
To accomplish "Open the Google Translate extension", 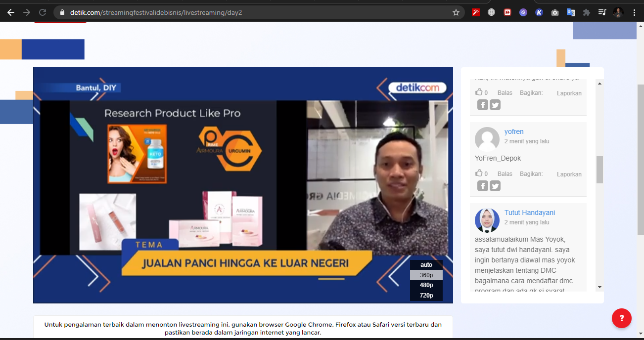I will (x=570, y=12).
